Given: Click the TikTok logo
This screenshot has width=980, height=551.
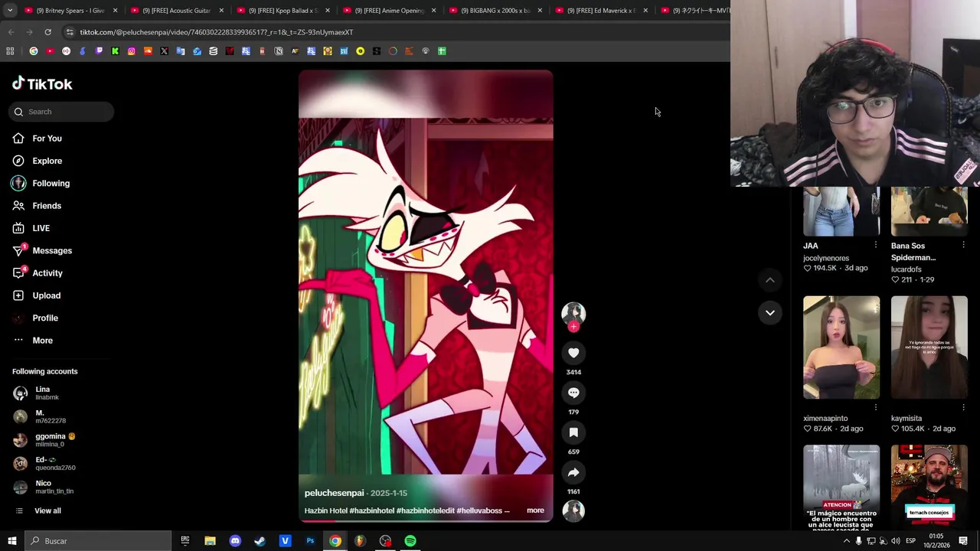Looking at the screenshot, I should 42,83.
